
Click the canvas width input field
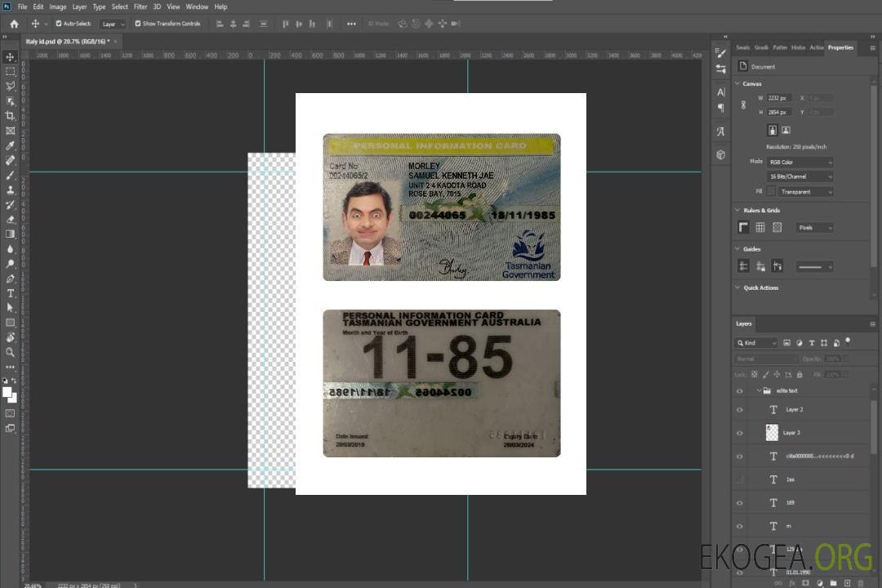point(779,98)
